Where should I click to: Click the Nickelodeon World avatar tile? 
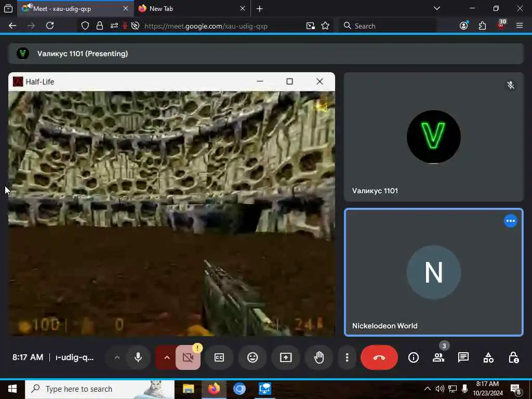point(434,272)
